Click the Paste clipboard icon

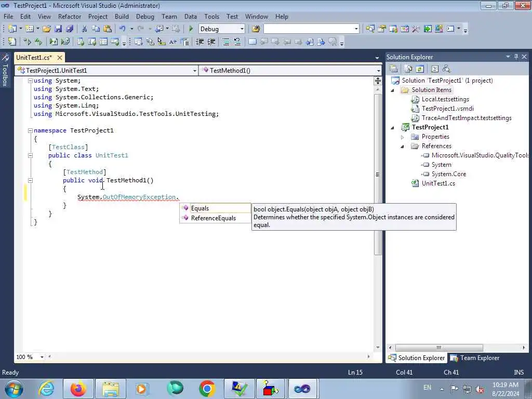click(x=108, y=29)
